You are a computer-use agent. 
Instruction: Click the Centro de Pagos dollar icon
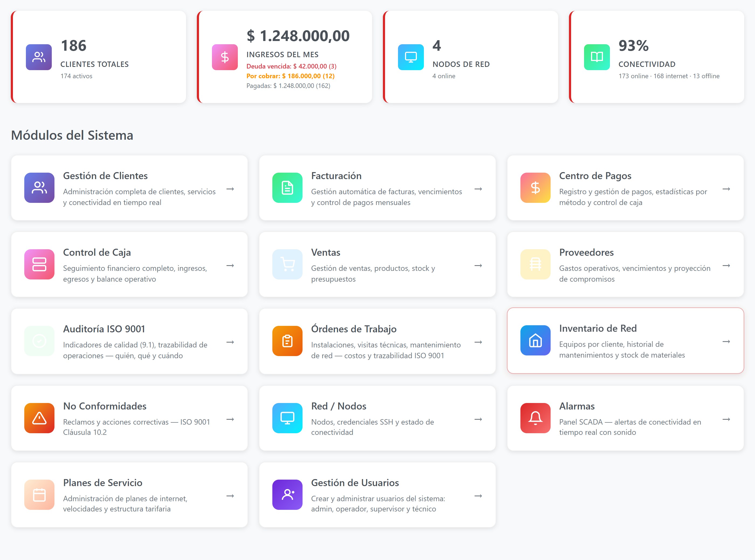[536, 188]
